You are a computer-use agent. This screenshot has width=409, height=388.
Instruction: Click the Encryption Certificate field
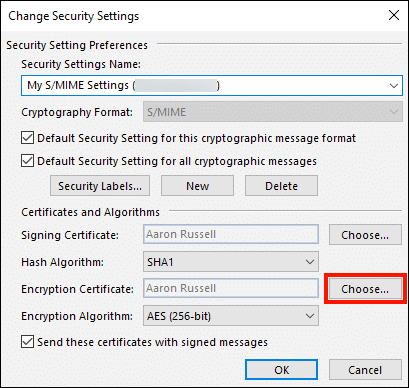click(x=231, y=288)
